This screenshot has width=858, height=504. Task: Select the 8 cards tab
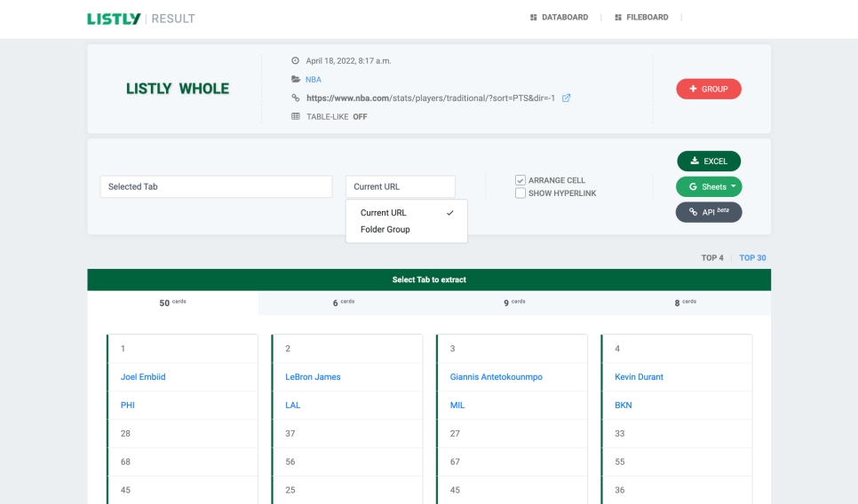click(x=685, y=303)
